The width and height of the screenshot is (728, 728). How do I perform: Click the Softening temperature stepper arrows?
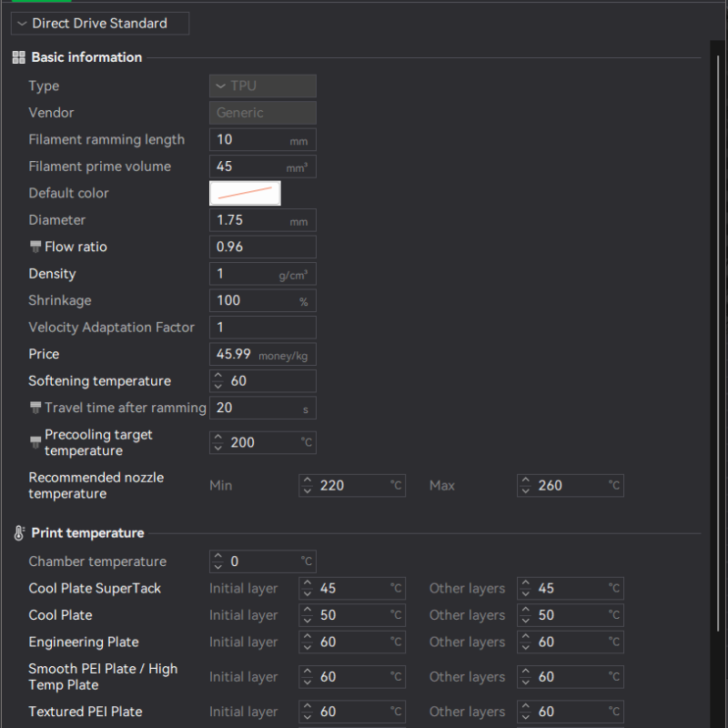click(217, 381)
